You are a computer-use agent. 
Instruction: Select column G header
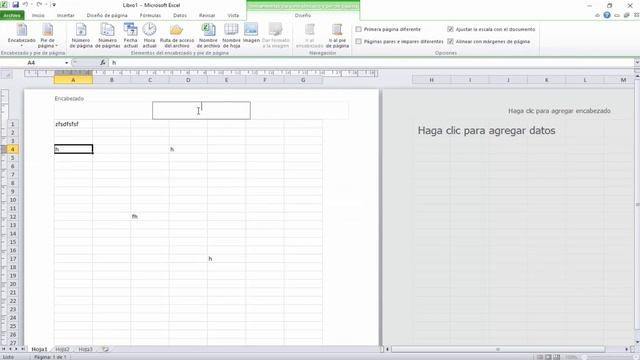tap(303, 80)
